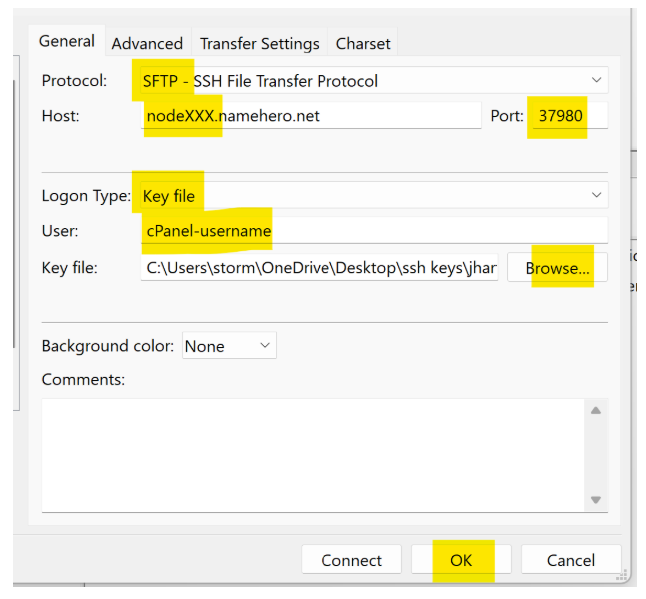Open the Background color dropdown
Viewport: 646px width, 599px height.
click(x=228, y=346)
